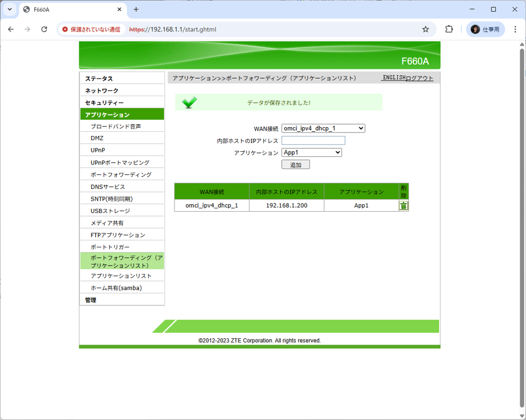Open the ステータス menu section
Viewport: 526px width, 420px height.
(99, 79)
